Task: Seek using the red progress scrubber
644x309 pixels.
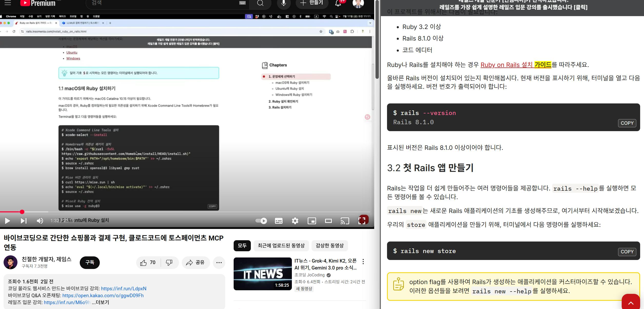Action: tap(22, 212)
